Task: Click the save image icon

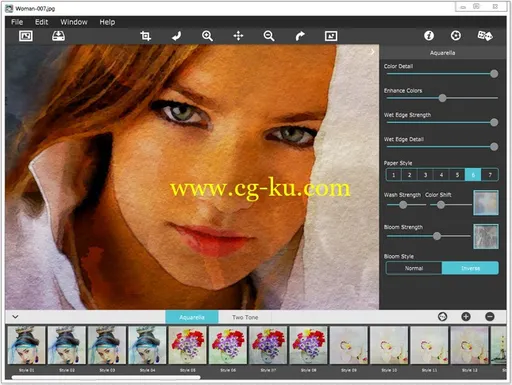Action: point(58,36)
